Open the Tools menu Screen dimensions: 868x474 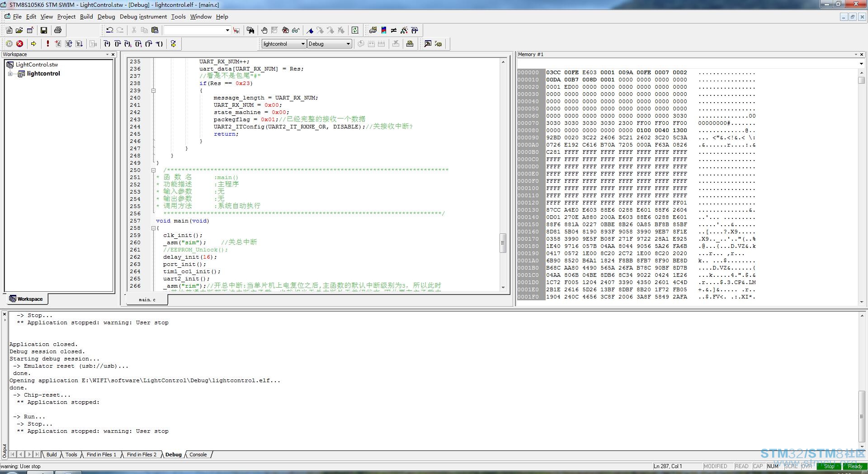pyautogui.click(x=178, y=17)
